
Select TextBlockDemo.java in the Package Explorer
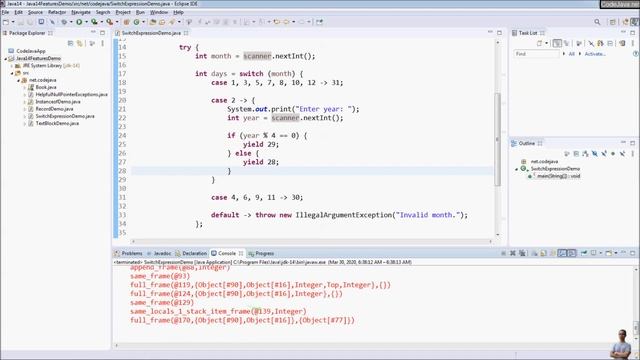[x=57, y=123]
